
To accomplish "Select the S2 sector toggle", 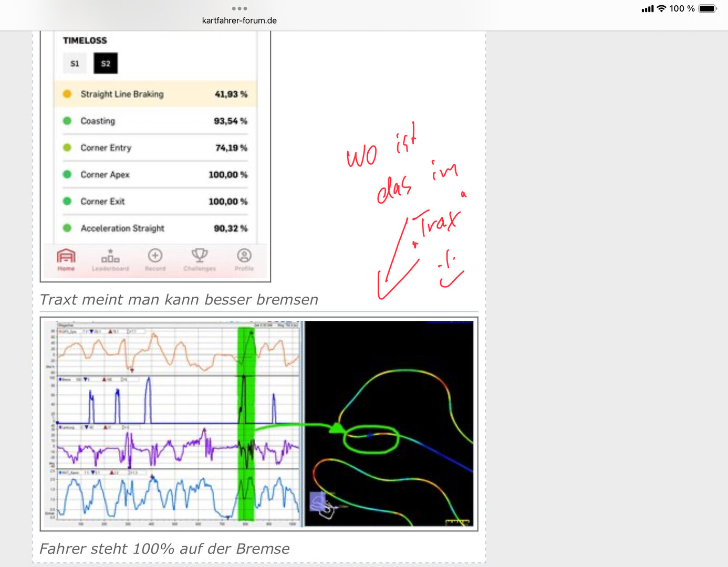I will coord(106,64).
